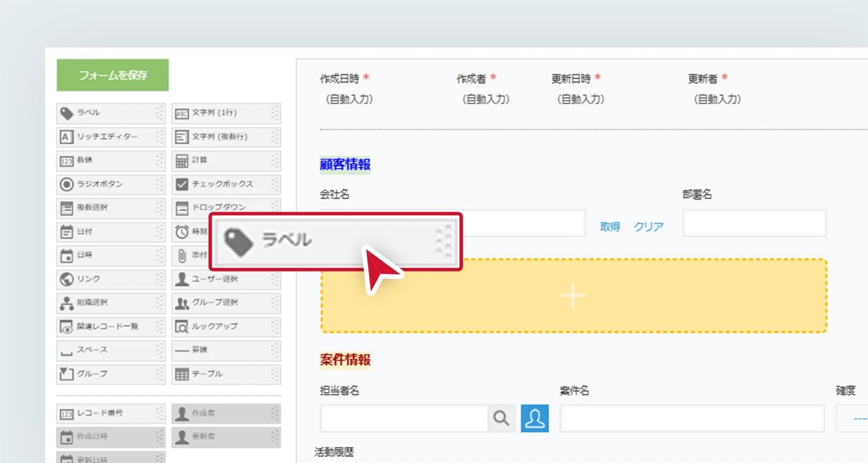868x463 pixels.
Task: Select the ルックアップ field type
Action: [226, 327]
